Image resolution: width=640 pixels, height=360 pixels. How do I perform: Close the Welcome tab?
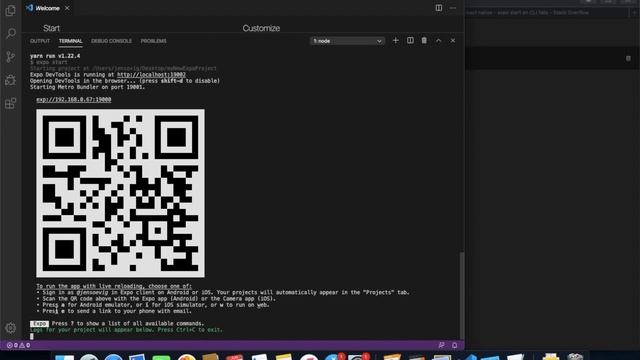67,8
